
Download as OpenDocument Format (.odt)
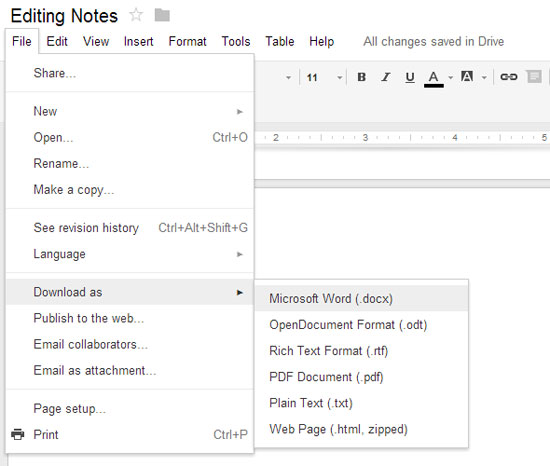pyautogui.click(x=361, y=325)
